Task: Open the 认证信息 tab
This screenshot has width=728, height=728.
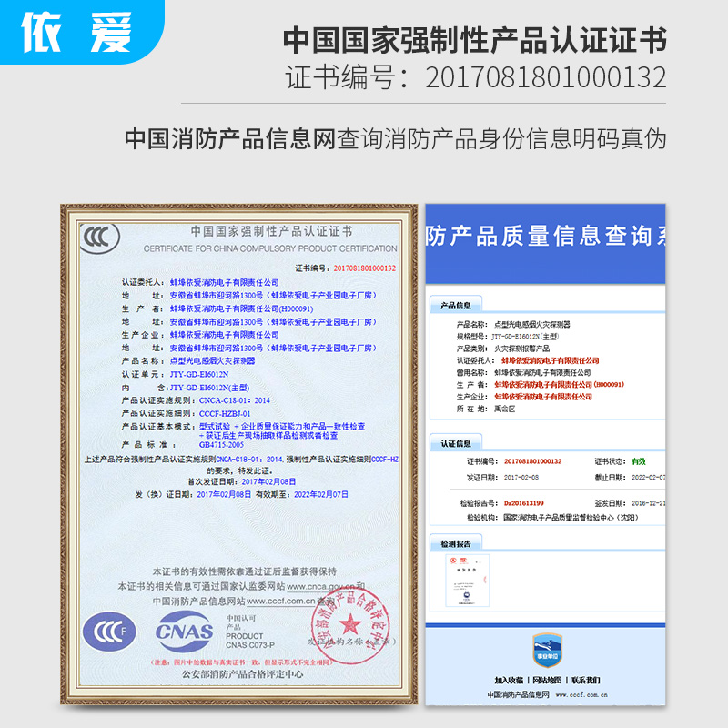Action: [456, 443]
